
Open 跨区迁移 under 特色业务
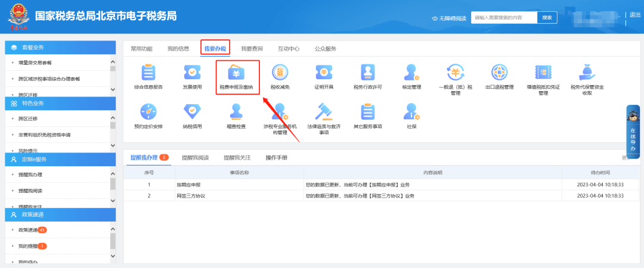click(28, 119)
